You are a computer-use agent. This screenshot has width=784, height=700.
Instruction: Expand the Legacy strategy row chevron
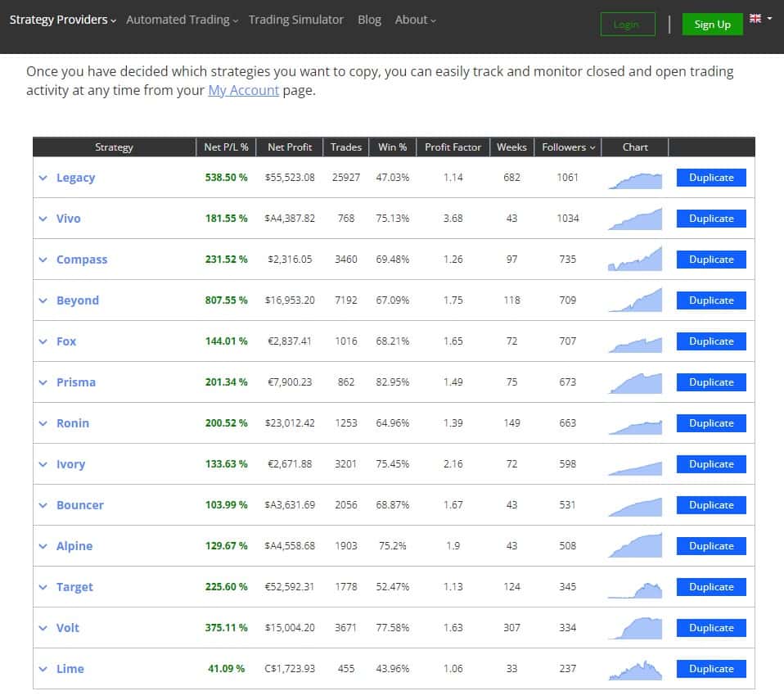(43, 178)
